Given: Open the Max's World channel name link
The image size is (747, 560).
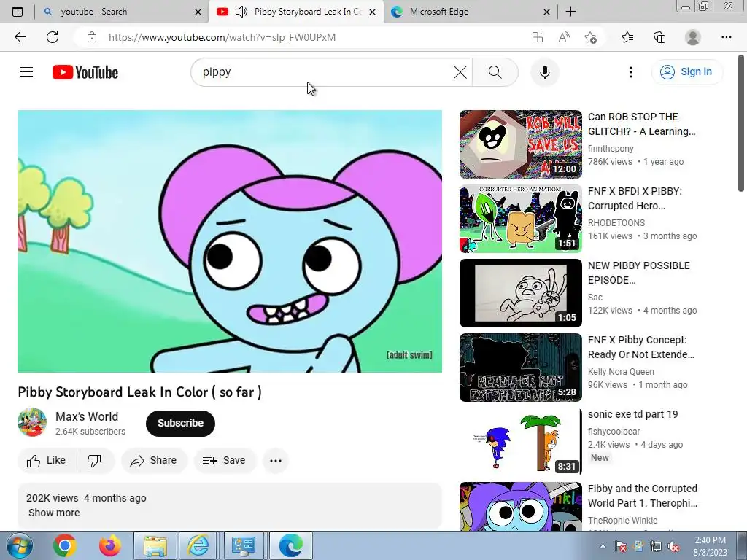Looking at the screenshot, I should 87,416.
